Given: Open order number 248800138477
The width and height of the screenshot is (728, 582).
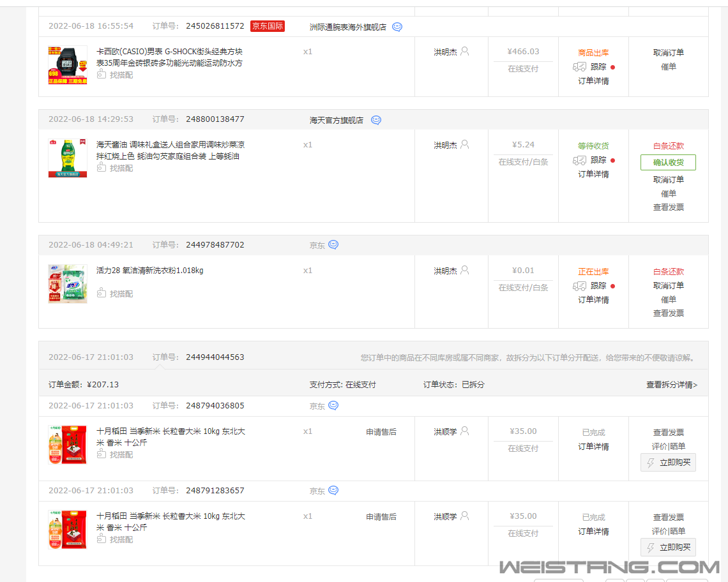Looking at the screenshot, I should (215, 119).
